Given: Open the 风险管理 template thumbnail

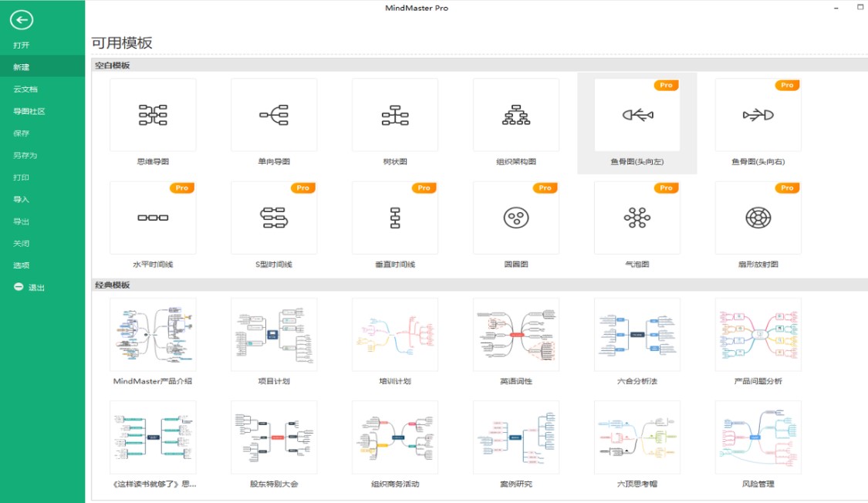Looking at the screenshot, I should click(758, 437).
